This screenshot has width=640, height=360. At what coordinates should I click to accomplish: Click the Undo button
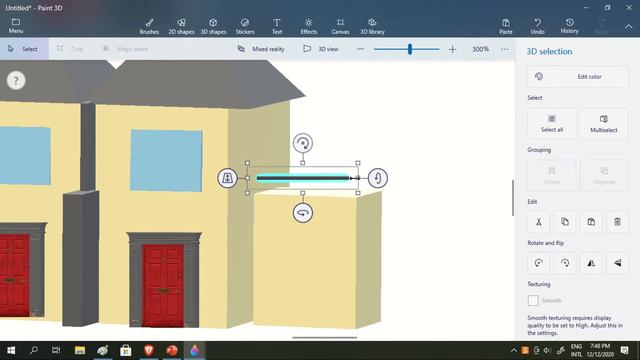(x=538, y=26)
